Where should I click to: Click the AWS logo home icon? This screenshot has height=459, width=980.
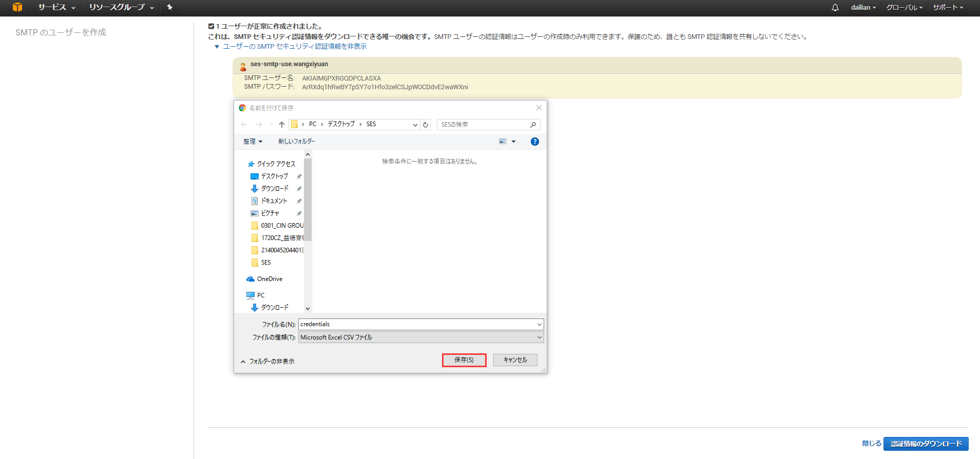click(x=17, y=7)
